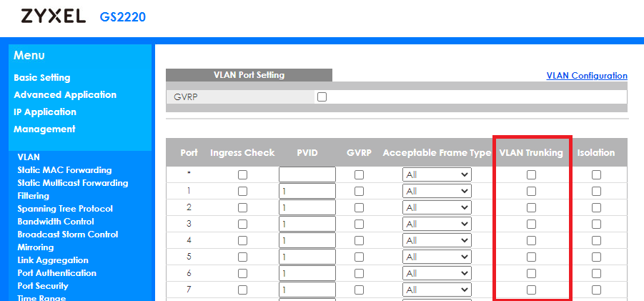Select IP Application in the menu
The width and height of the screenshot is (644, 301).
45,112
